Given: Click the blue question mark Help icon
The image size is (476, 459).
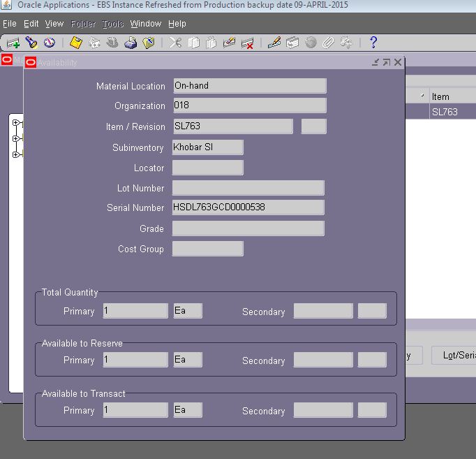Looking at the screenshot, I should [373, 43].
